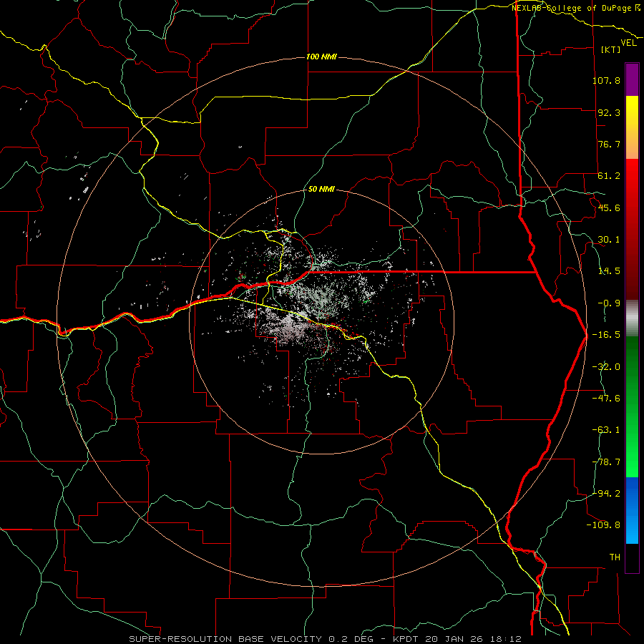Click the 107.8 legend value
Image resolution: width=644 pixels, height=644 pixels.
606,80
